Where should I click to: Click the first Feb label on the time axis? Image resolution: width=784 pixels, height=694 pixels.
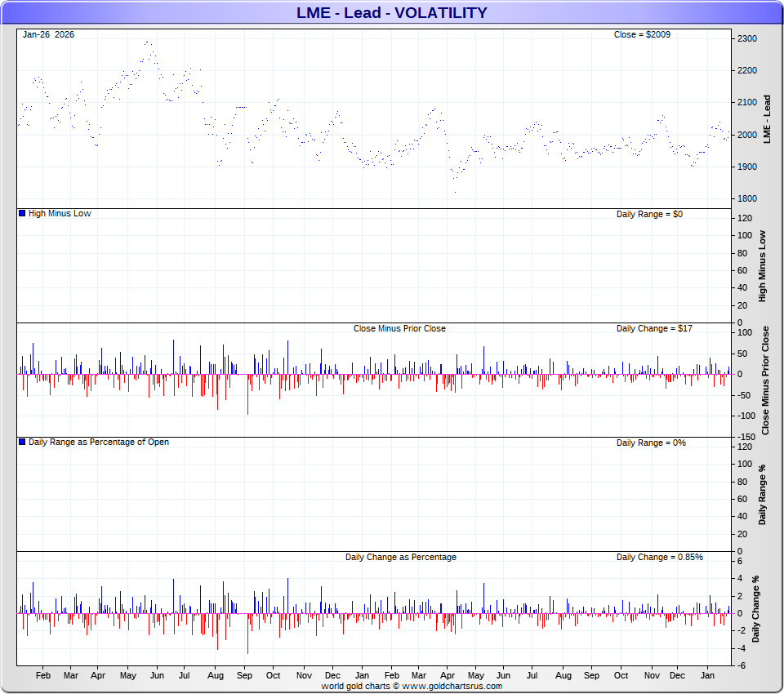pos(43,675)
